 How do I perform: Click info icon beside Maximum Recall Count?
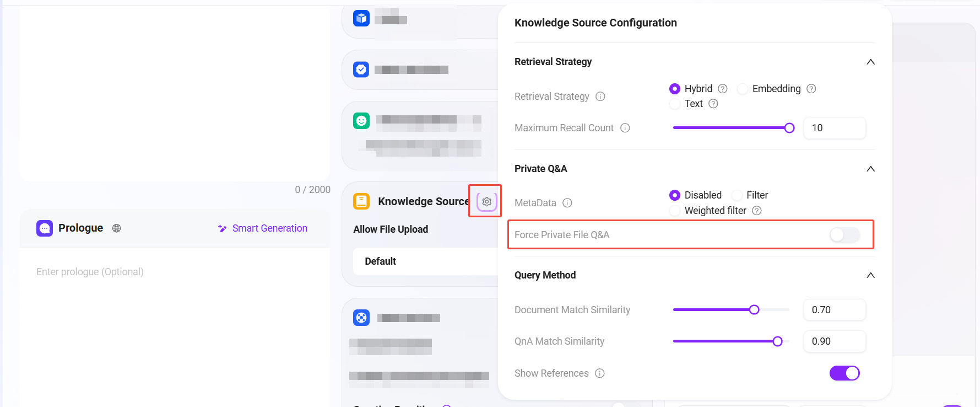pos(625,128)
